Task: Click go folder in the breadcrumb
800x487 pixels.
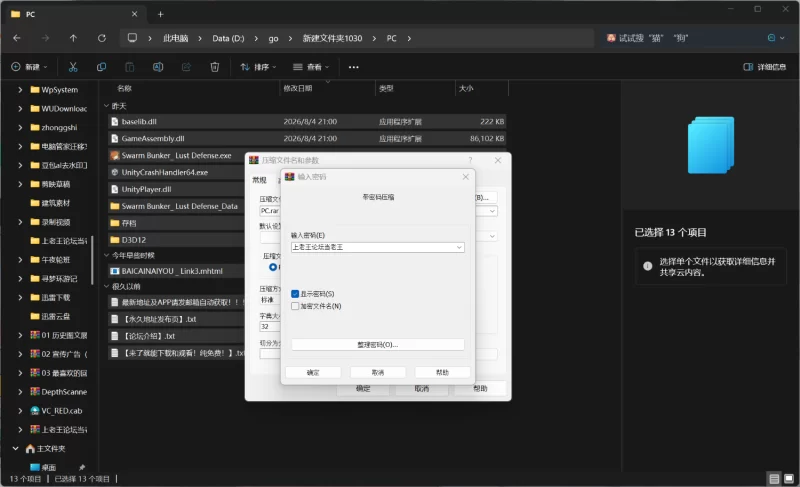Action: pos(273,38)
